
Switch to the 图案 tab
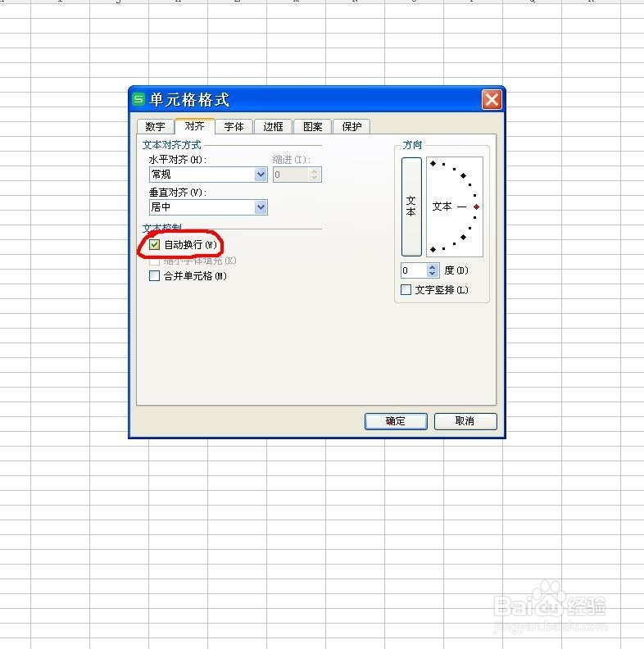pyautogui.click(x=312, y=127)
